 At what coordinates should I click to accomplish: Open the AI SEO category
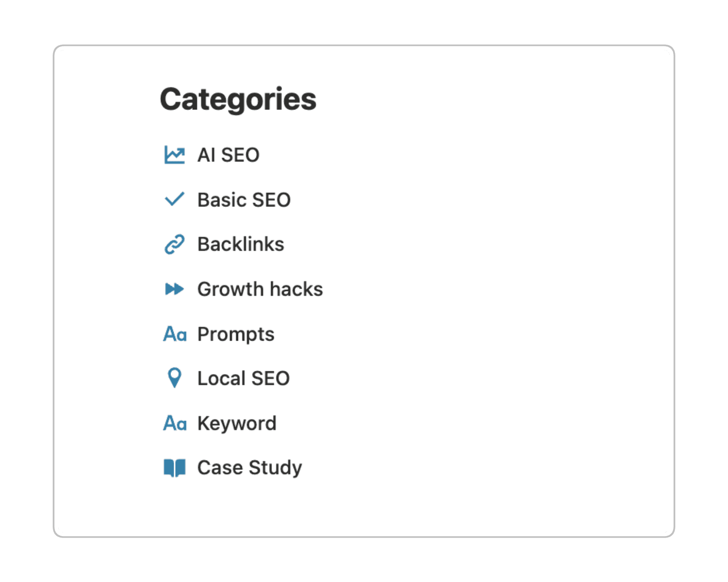(x=228, y=155)
